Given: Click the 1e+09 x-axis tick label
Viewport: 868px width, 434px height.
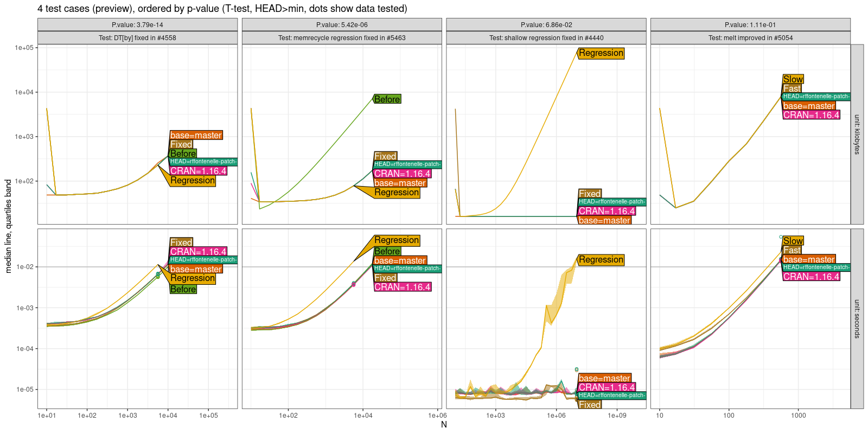Looking at the screenshot, I should click(x=617, y=416).
